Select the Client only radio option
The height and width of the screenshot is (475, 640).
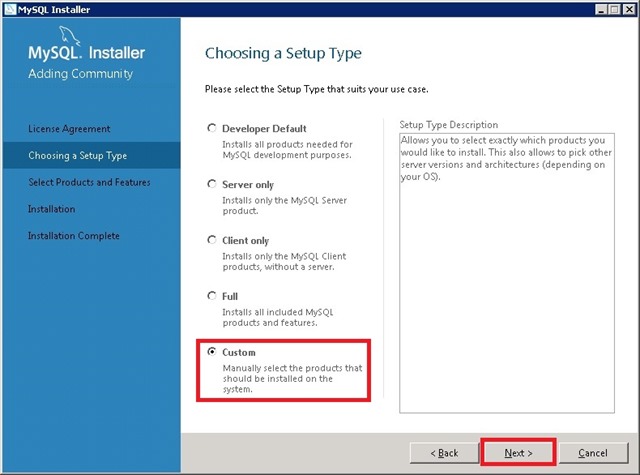(x=211, y=240)
